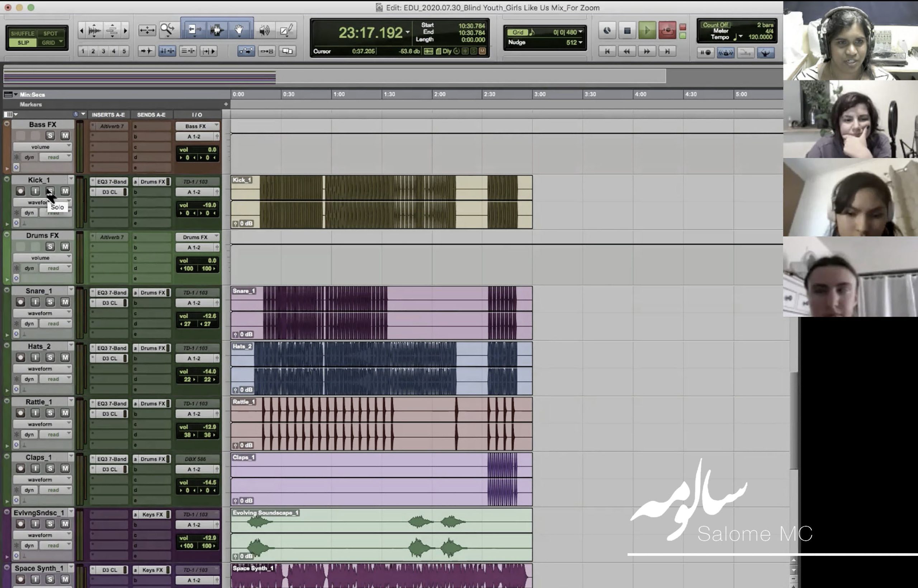
Task: Open Grid value dropdown
Action: click(x=580, y=32)
